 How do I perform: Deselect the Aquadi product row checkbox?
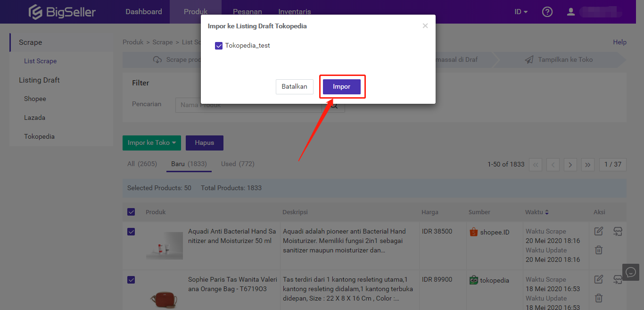[131, 232]
